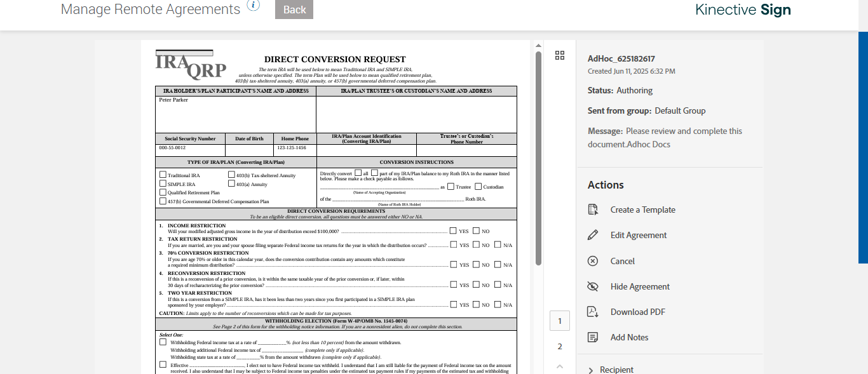The image size is (868, 374).
Task: Select Download PDF action
Action: 637,312
